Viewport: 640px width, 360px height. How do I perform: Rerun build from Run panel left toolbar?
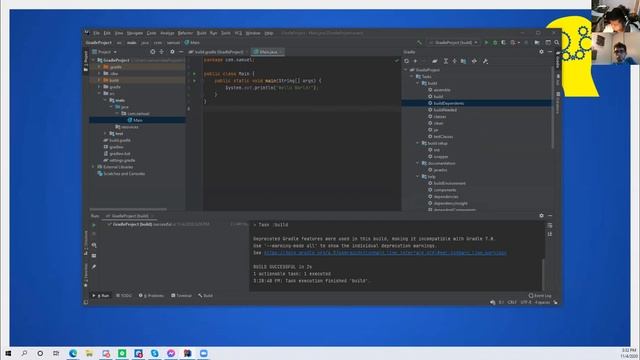pos(94,225)
